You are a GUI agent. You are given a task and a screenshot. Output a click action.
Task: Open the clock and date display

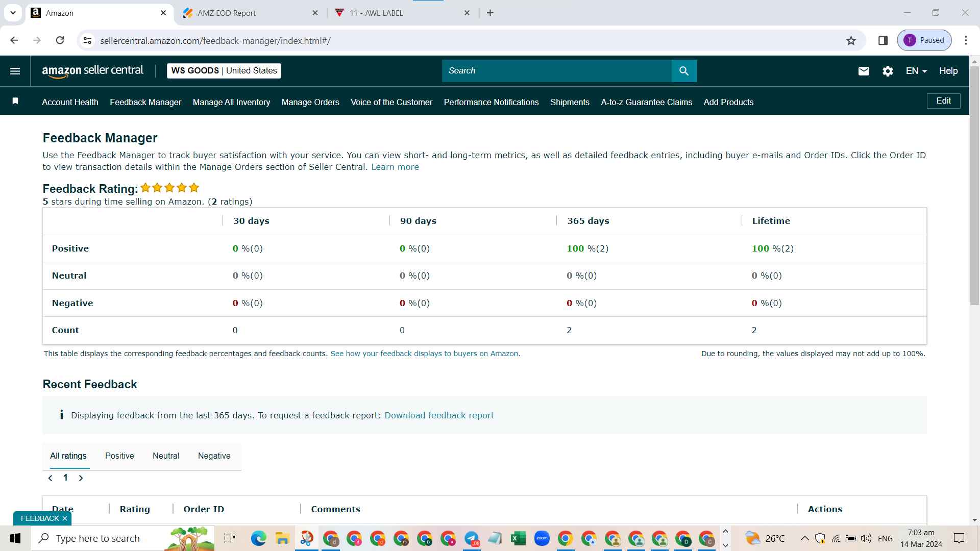click(921, 538)
